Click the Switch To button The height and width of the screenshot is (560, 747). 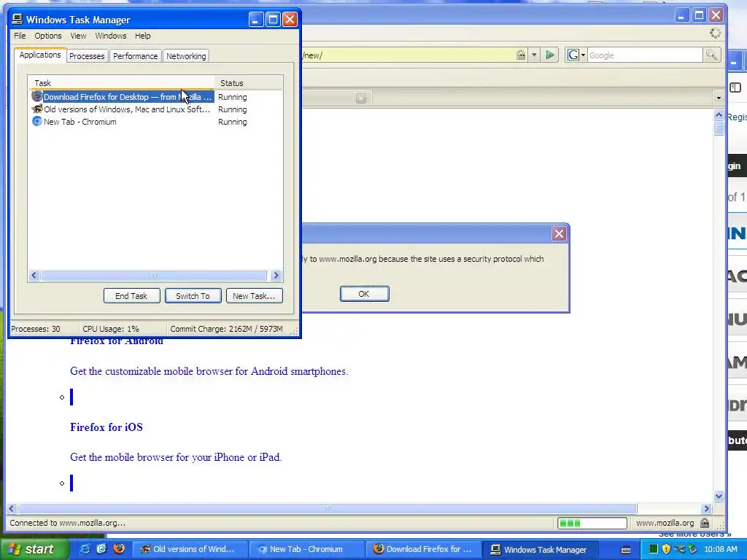click(x=193, y=296)
